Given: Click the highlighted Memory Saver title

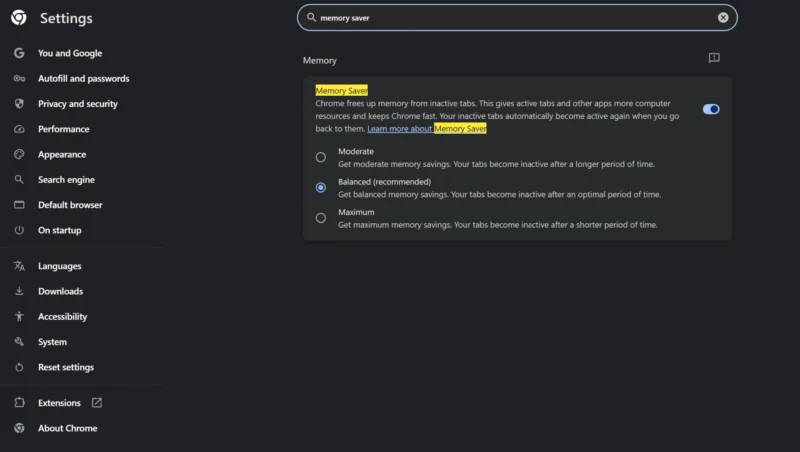Looking at the screenshot, I should (x=341, y=90).
